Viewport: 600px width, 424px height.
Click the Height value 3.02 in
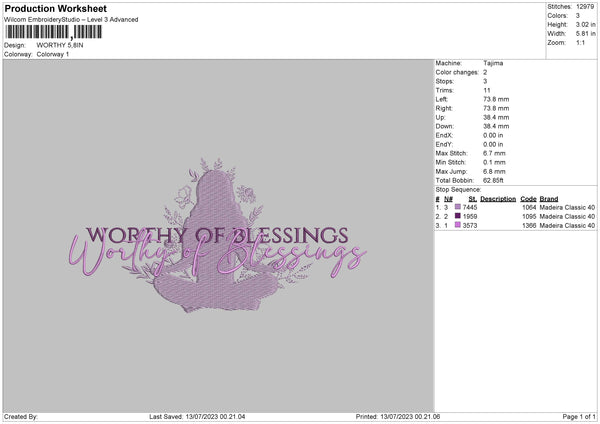coord(585,24)
